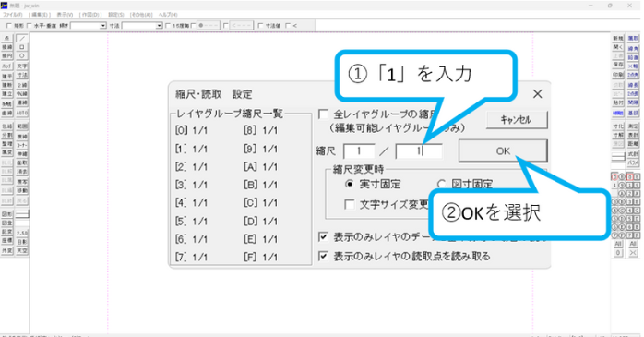Select 図寸固定 radio button
The width and height of the screenshot is (644, 337).
click(441, 184)
